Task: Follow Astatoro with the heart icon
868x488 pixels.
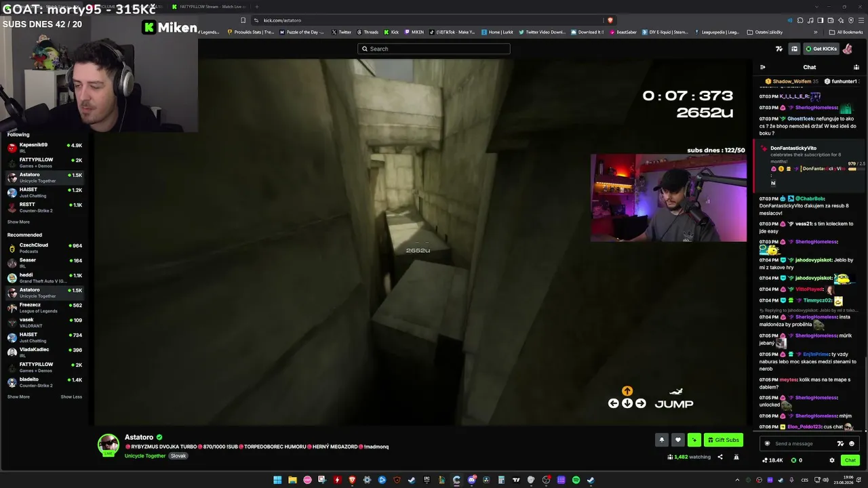Action: tap(677, 440)
